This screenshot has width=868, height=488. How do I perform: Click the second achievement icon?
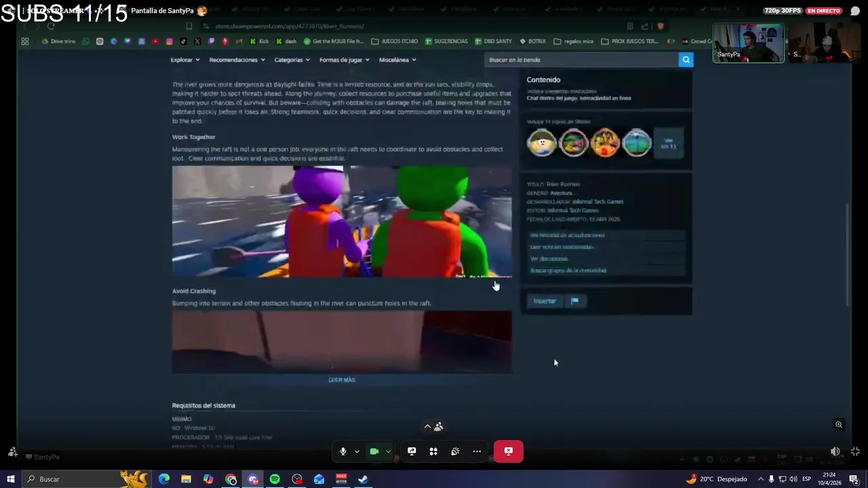pyautogui.click(x=574, y=143)
